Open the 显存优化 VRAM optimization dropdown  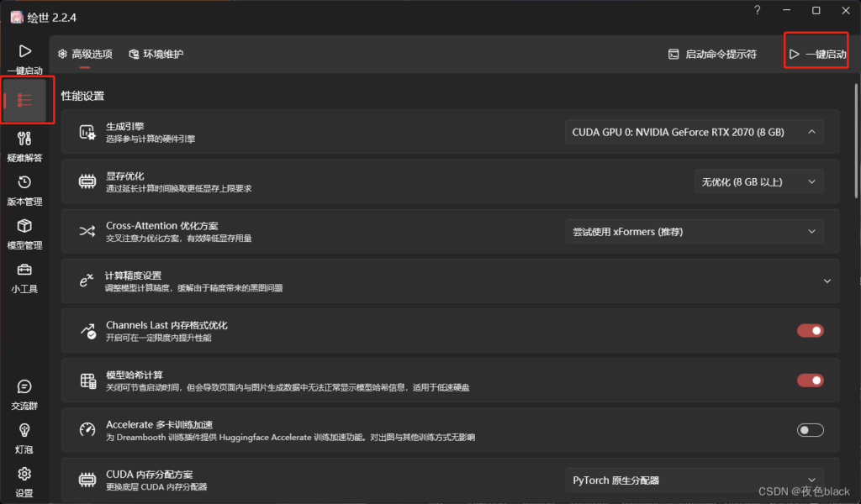click(x=757, y=181)
